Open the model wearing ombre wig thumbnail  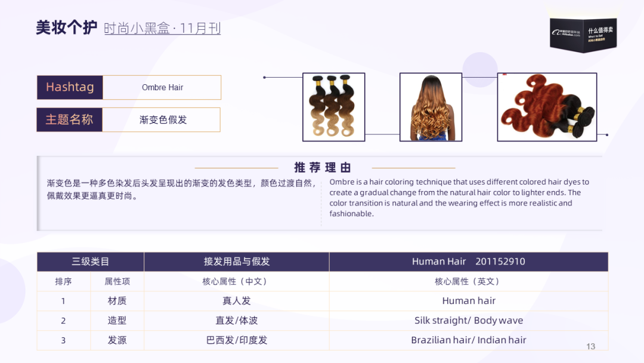tap(431, 107)
